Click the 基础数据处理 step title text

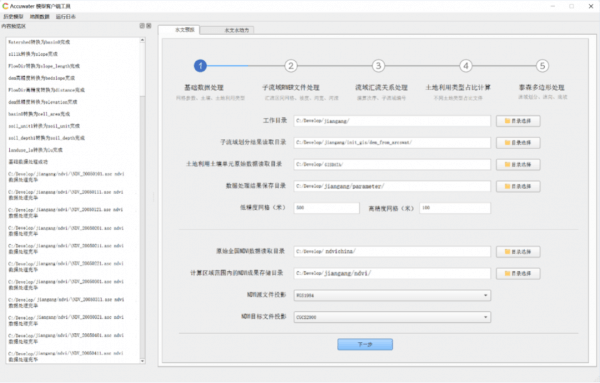[204, 88]
